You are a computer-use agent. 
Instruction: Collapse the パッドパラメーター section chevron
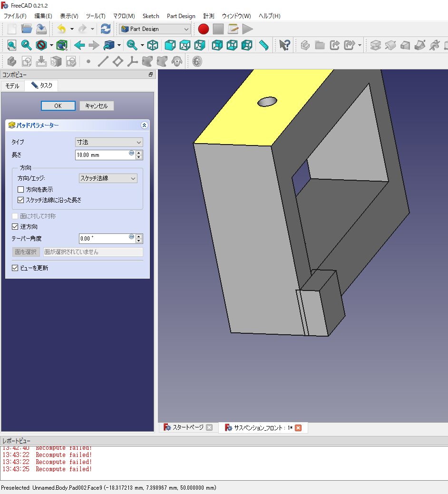point(144,125)
